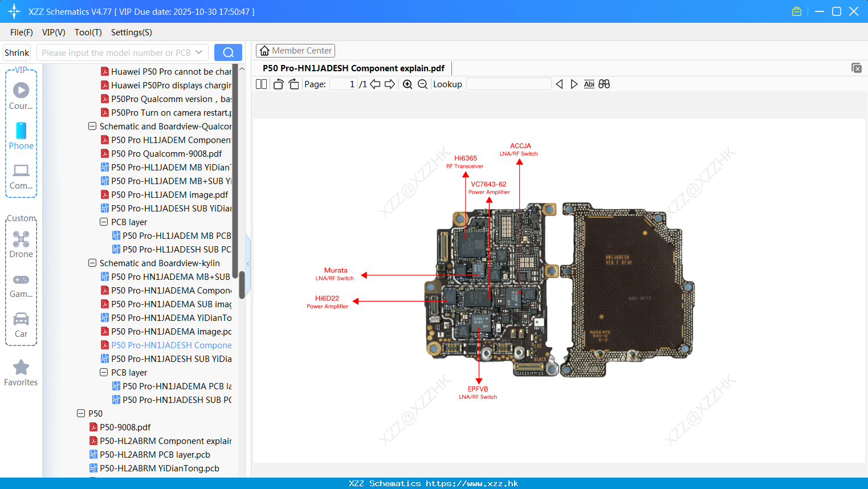Open P50-HL2ABRM PCB layer.pcb
The width and height of the screenshot is (868, 489).
pyautogui.click(x=149, y=454)
